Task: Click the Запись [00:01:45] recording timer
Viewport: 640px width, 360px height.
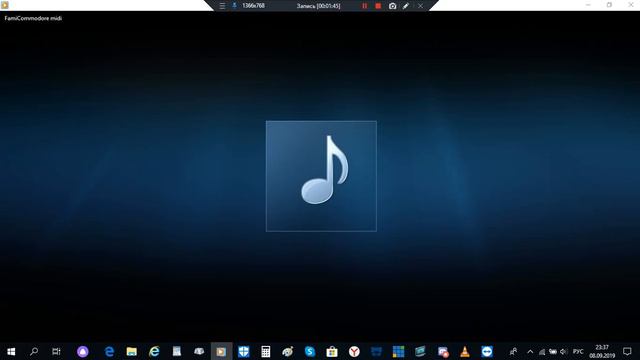Action: point(318,6)
